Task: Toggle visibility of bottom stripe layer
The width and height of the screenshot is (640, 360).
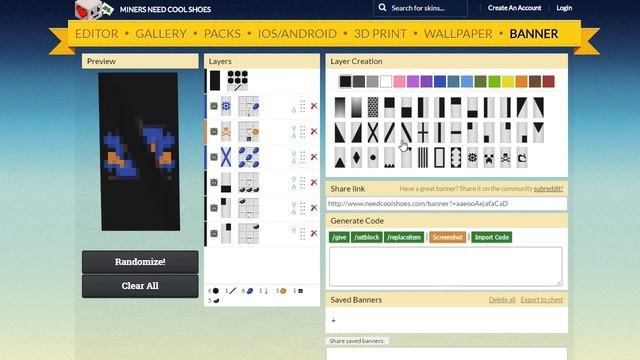Action: [x=214, y=182]
